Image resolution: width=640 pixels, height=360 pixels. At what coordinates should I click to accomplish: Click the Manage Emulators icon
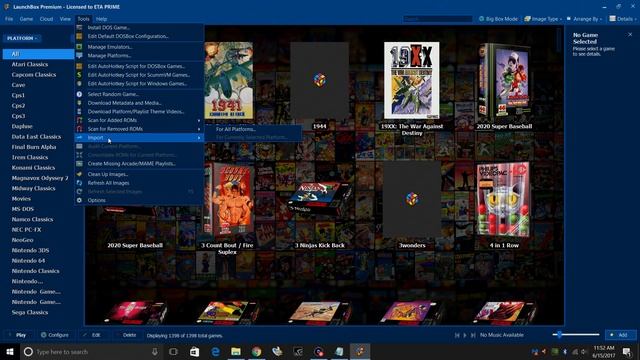(79, 47)
